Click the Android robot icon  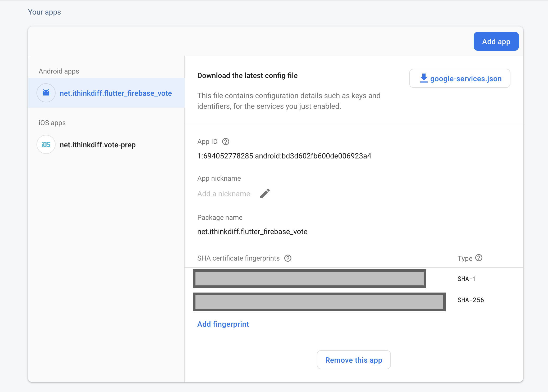click(x=46, y=93)
